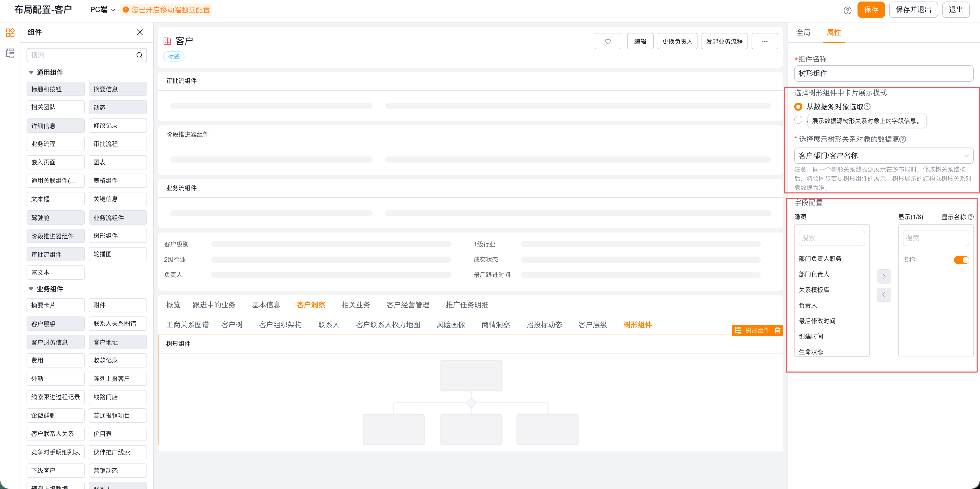
Task: Click the orange 保存 button
Action: (871, 9)
